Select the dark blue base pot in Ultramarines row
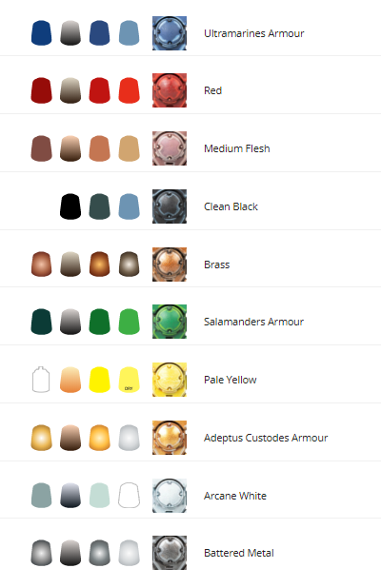This screenshot has width=381, height=588. pos(41,33)
